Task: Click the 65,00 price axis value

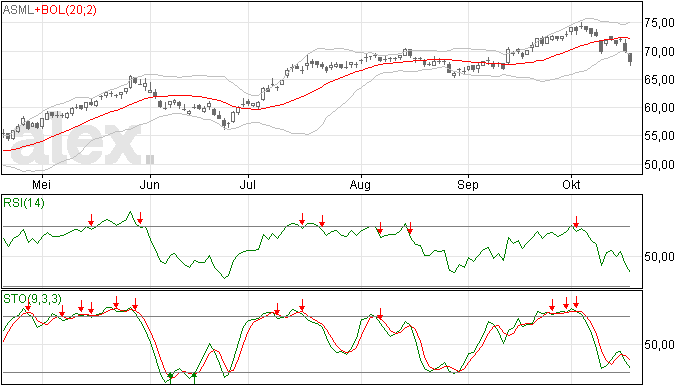Action: pos(659,80)
